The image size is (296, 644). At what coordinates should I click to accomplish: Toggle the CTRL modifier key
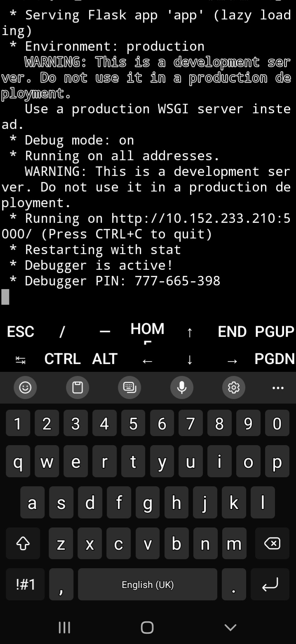point(62,359)
